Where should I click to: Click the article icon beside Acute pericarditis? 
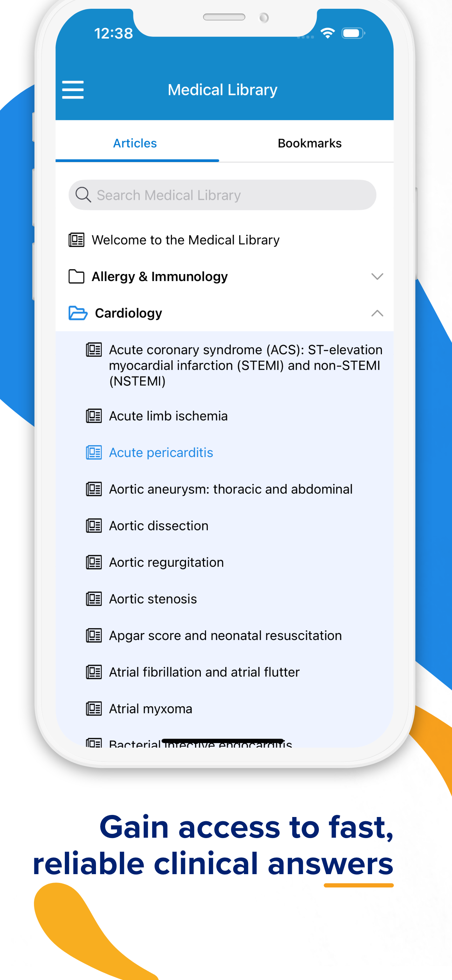[94, 452]
